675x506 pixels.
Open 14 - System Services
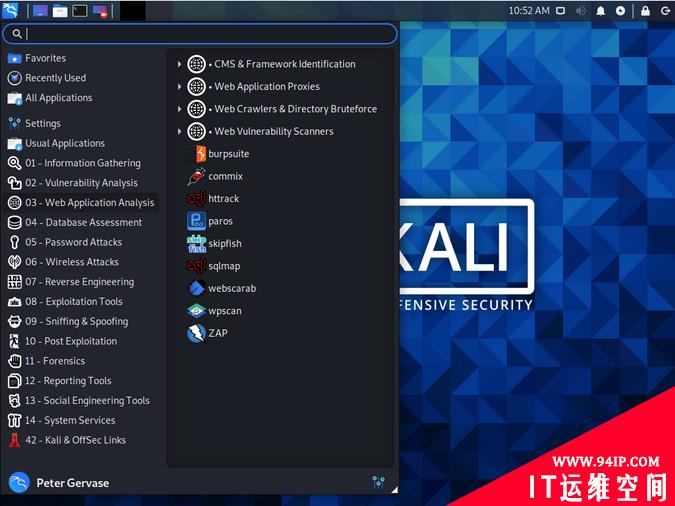[x=62, y=421]
